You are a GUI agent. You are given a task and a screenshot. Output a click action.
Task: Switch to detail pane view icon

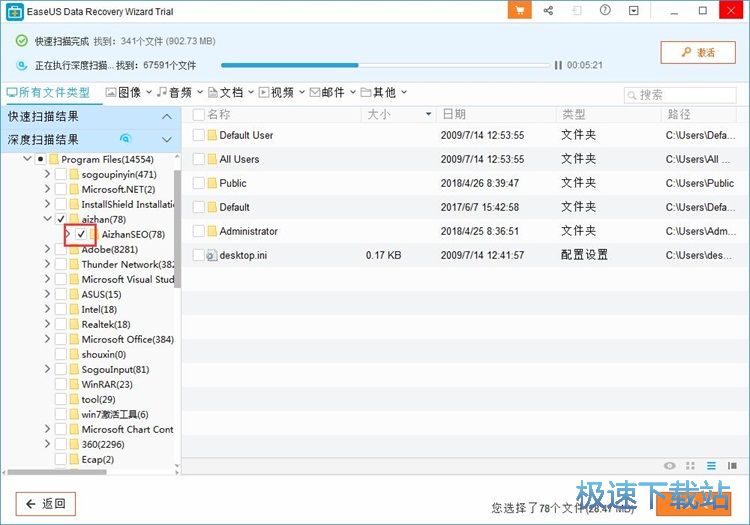(x=732, y=466)
